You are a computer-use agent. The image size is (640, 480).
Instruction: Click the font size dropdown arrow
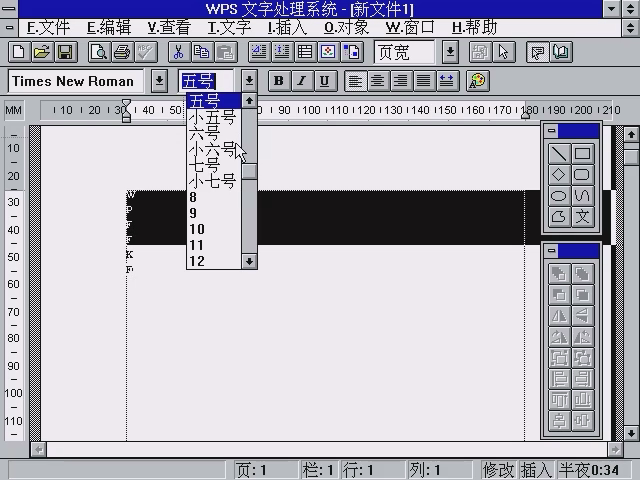[249, 81]
